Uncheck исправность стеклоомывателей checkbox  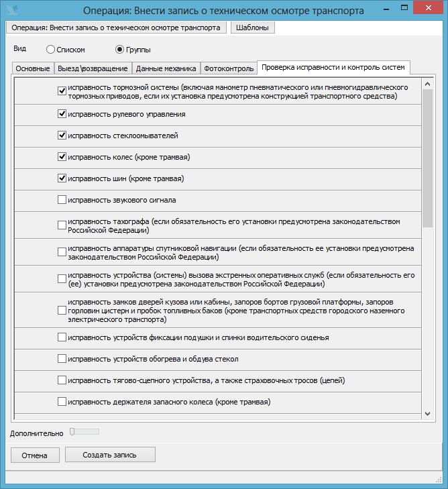click(x=62, y=135)
